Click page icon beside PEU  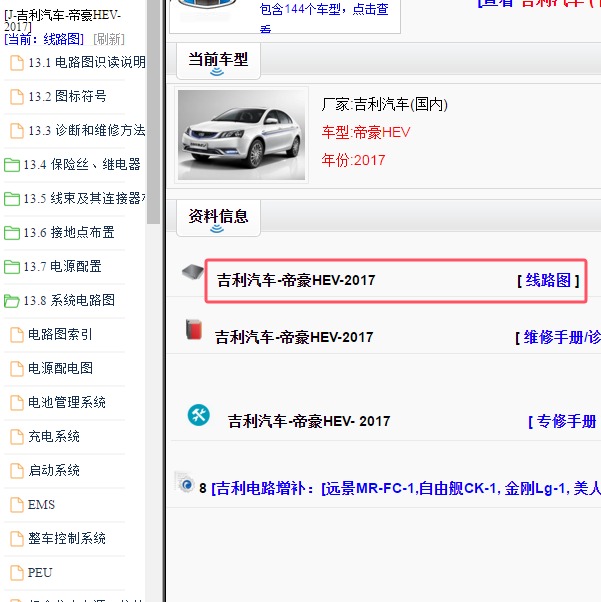click(17, 573)
